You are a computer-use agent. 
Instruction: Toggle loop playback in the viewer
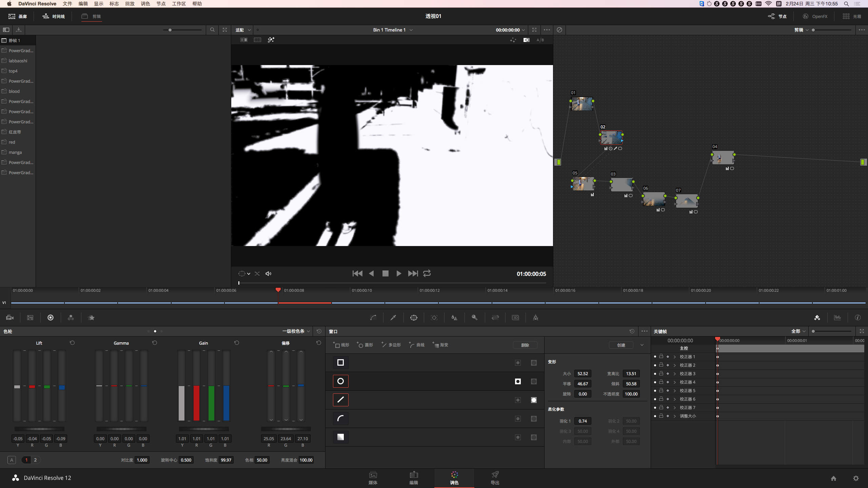[427, 273]
